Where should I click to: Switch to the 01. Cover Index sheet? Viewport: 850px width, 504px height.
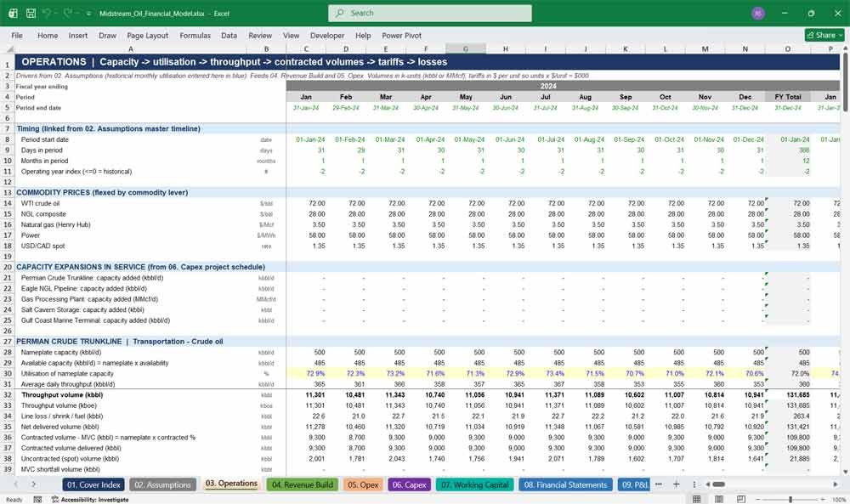93,485
